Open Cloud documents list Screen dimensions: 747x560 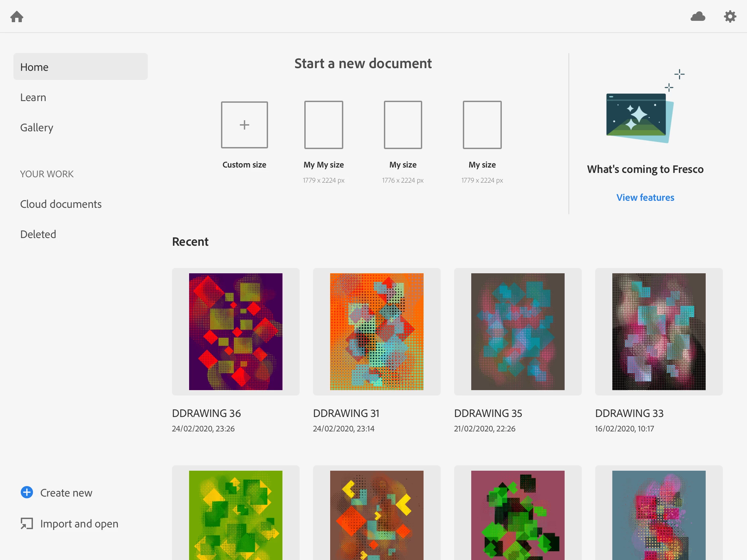[61, 204]
